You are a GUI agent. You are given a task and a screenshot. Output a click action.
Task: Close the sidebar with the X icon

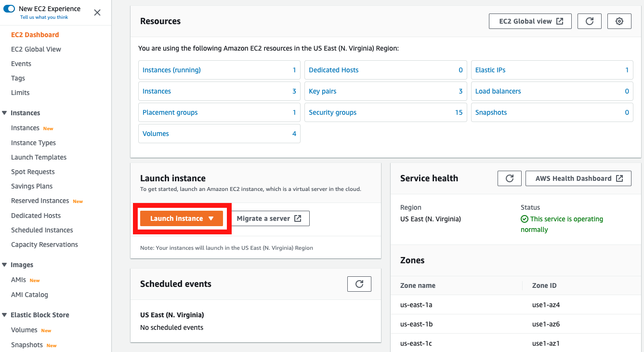(97, 13)
